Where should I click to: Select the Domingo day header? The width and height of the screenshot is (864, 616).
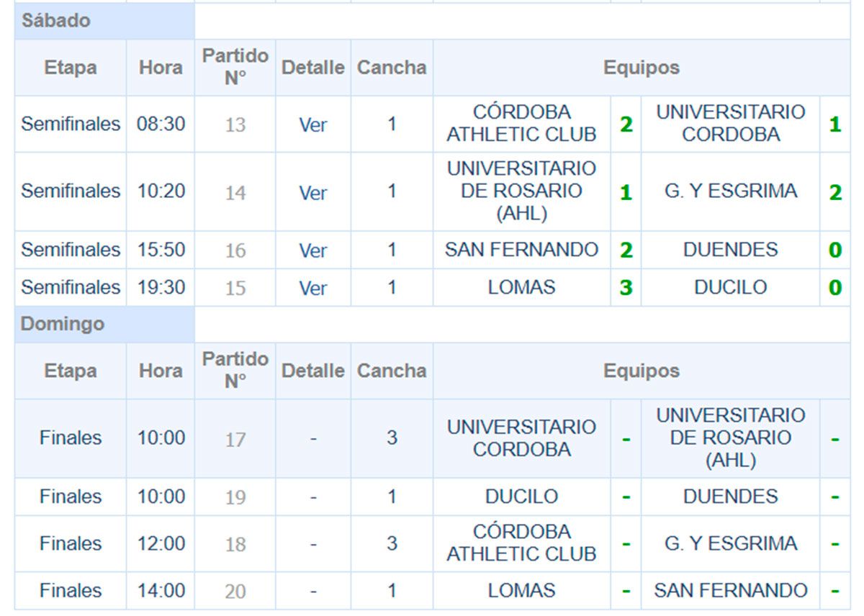63,324
